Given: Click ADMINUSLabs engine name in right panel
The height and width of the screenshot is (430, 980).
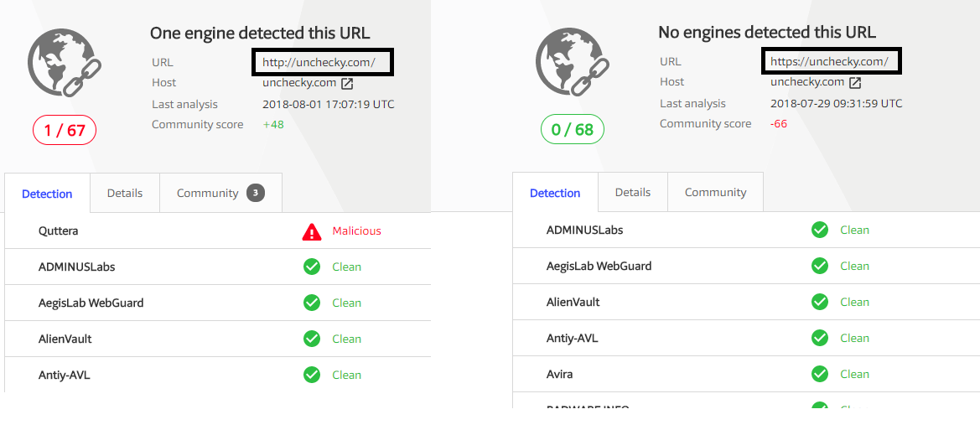Looking at the screenshot, I should pos(584,230).
